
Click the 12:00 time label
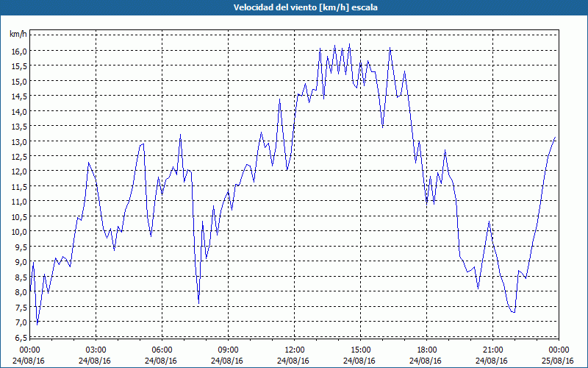[295, 350]
